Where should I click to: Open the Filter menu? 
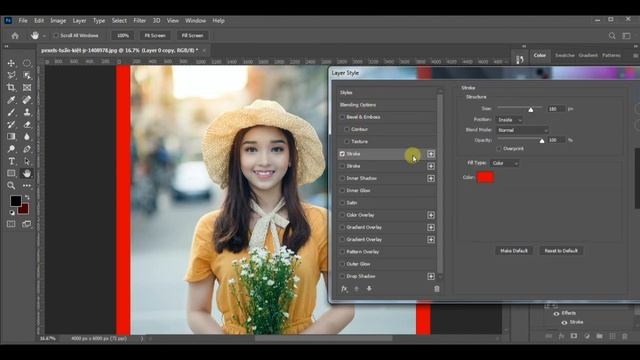(x=139, y=20)
